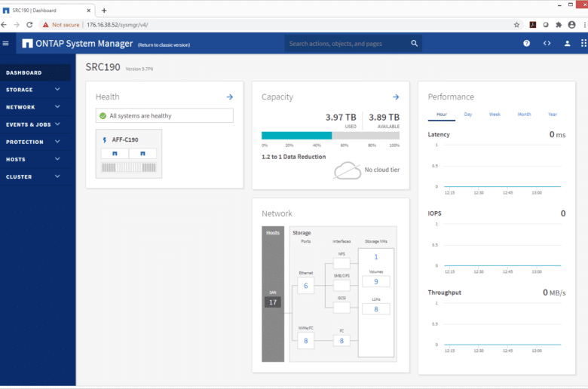Click the 3.89 TB available value
The height and width of the screenshot is (389, 588).
[x=384, y=118]
